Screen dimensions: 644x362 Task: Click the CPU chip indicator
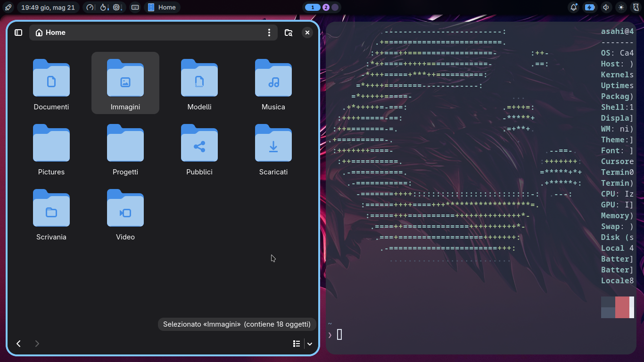pyautogui.click(x=117, y=8)
